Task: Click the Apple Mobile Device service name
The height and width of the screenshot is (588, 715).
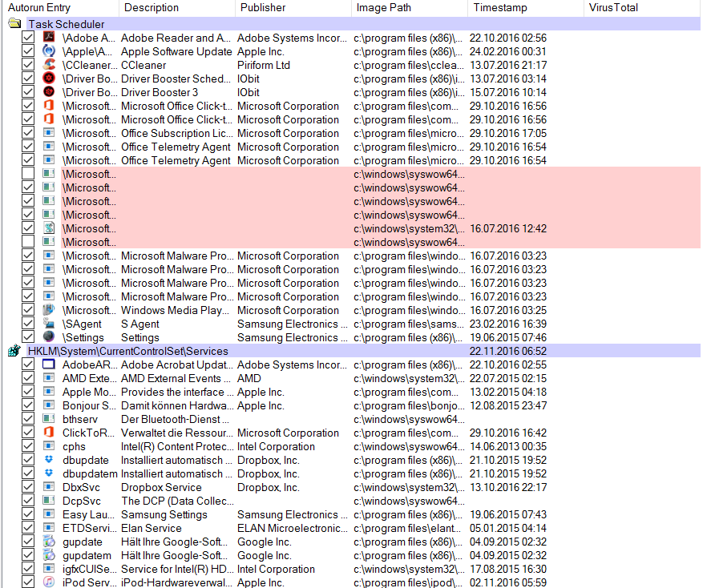Action: coord(88,392)
